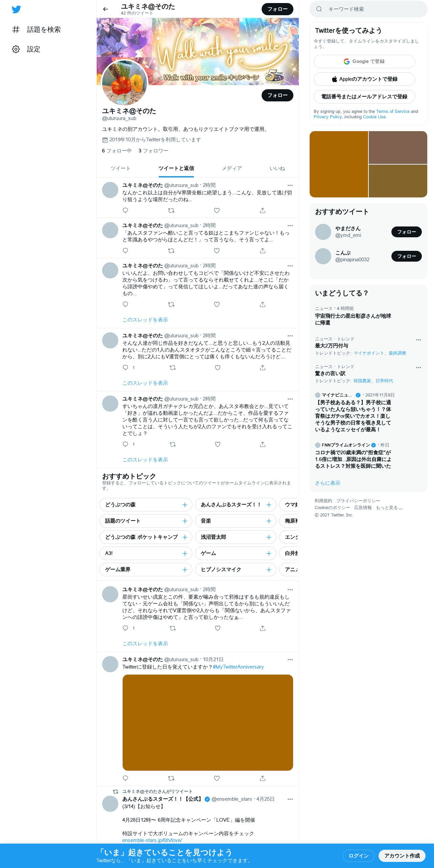
Task: Retweet the いいんだよ、お問い合わせ tweet
Action: pyautogui.click(x=171, y=304)
